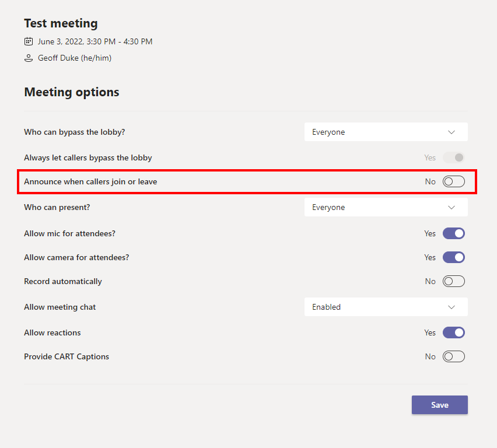Switch off the 'Allow reactions' toggle

(x=453, y=332)
